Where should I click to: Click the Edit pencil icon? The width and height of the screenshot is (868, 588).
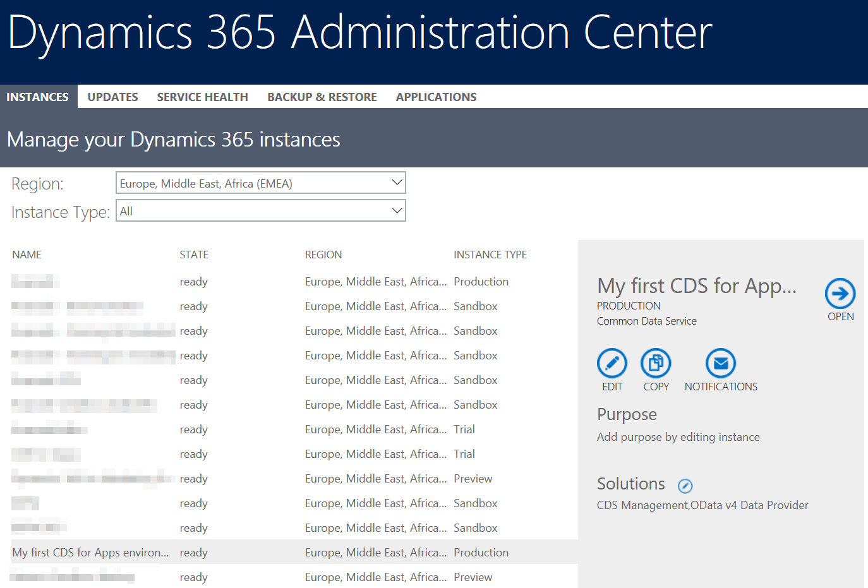click(x=612, y=363)
